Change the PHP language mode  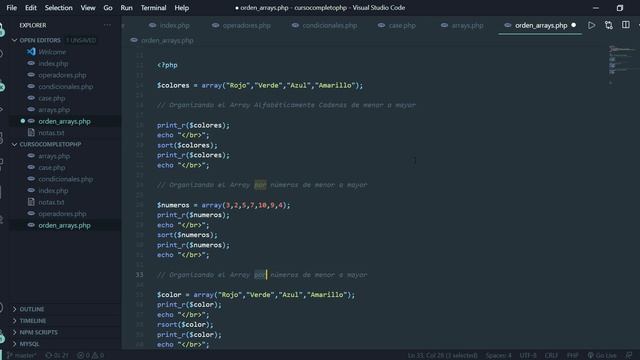click(572, 356)
